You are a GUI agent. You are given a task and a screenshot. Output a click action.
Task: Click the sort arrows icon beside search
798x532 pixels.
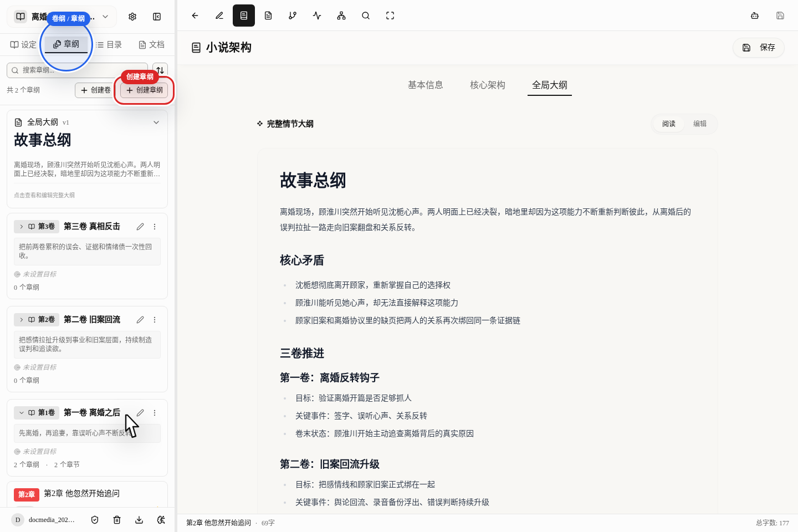pos(160,70)
